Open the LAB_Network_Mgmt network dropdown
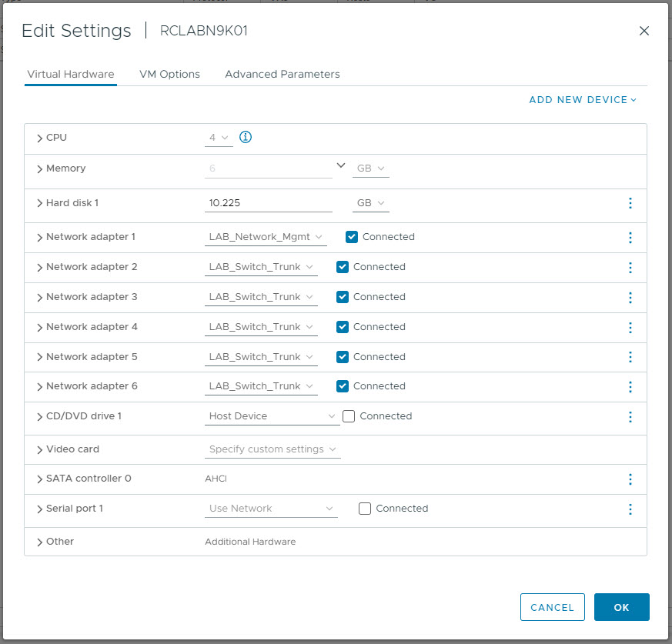 [266, 237]
